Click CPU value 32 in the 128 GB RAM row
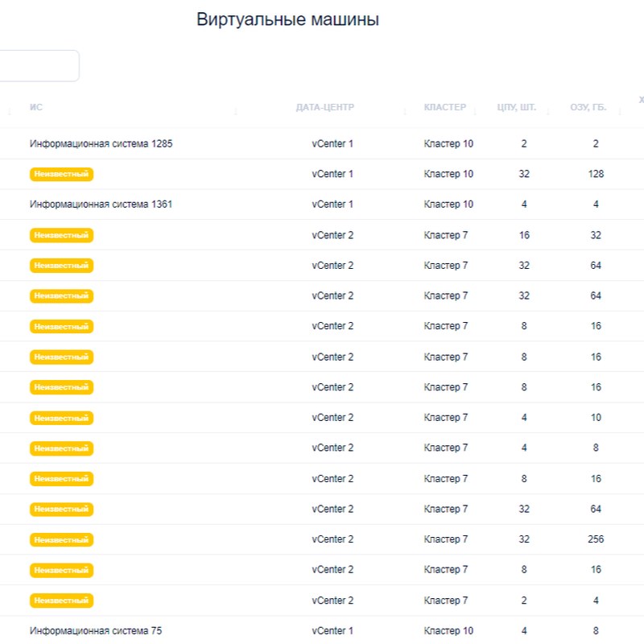The height and width of the screenshot is (644, 644). (524, 174)
